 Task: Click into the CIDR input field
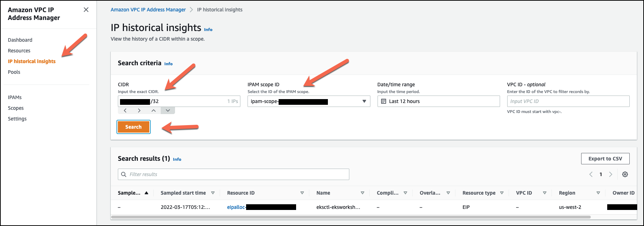pos(179,101)
